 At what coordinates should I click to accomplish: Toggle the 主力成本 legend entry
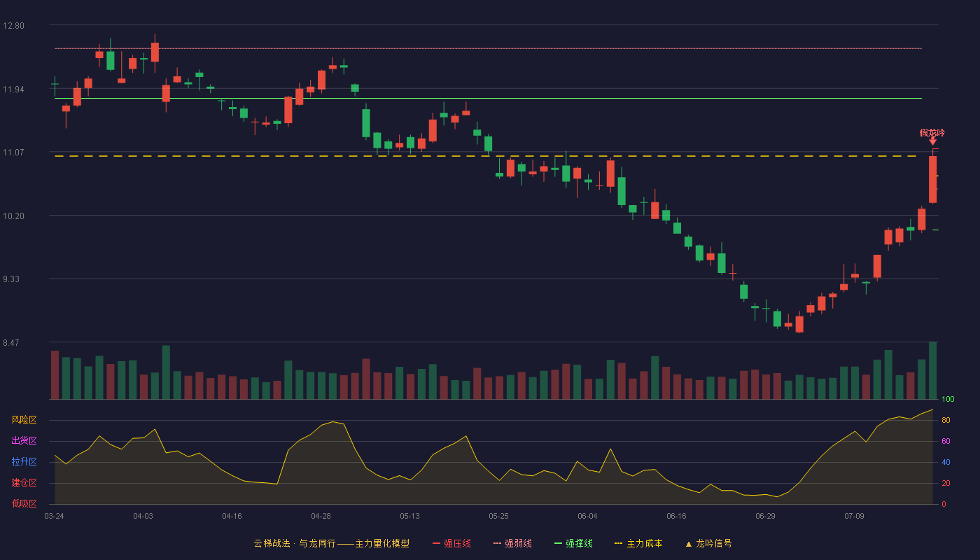pyautogui.click(x=638, y=543)
